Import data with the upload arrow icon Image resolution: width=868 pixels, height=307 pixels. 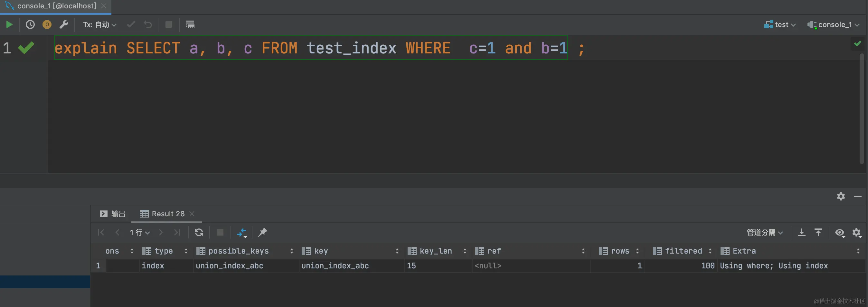coord(818,233)
